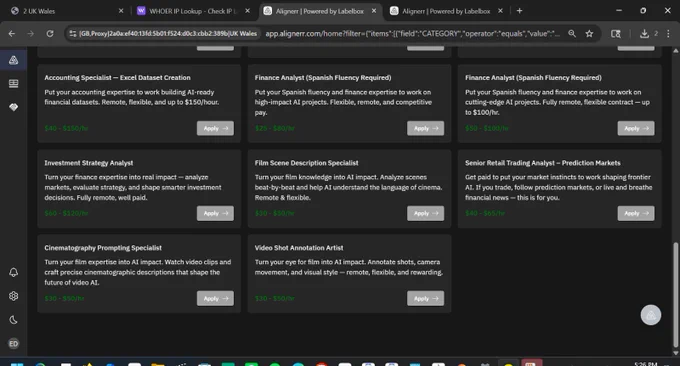Click 'Senior Retail Trading Analyst – Prediction Markets' title
Image resolution: width=680 pixels, height=366 pixels.
tap(543, 163)
